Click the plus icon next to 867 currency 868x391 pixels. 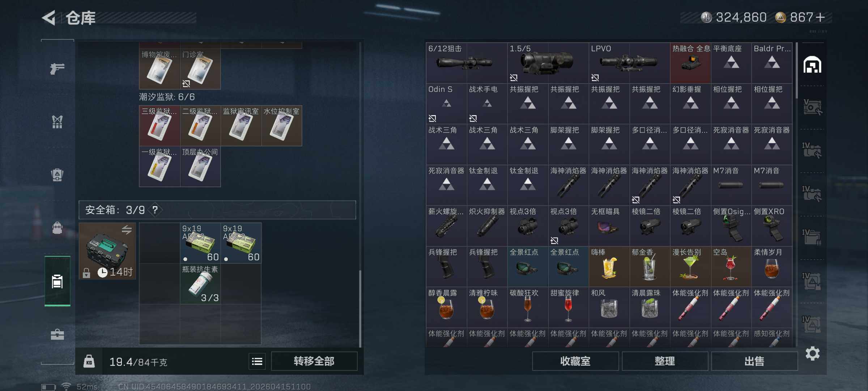(x=820, y=17)
